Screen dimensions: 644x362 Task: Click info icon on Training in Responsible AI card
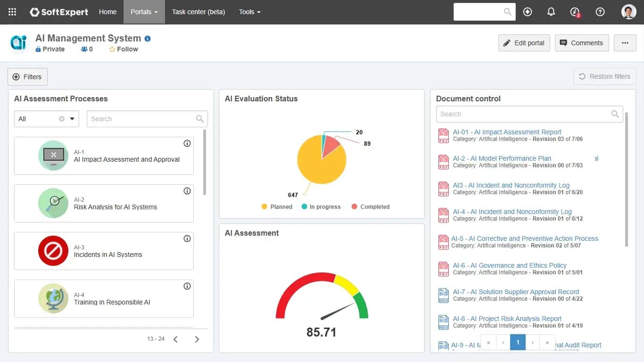pos(187,286)
